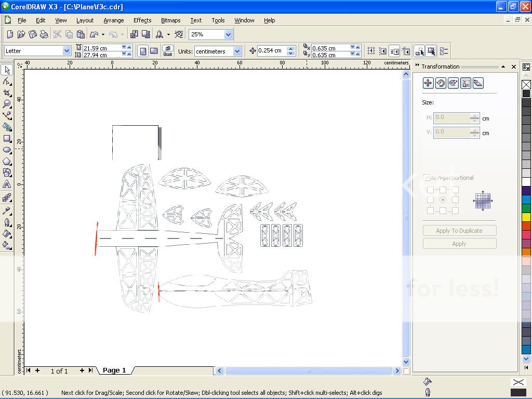
Task: Activate the Eyedropper tool
Action: (7, 210)
